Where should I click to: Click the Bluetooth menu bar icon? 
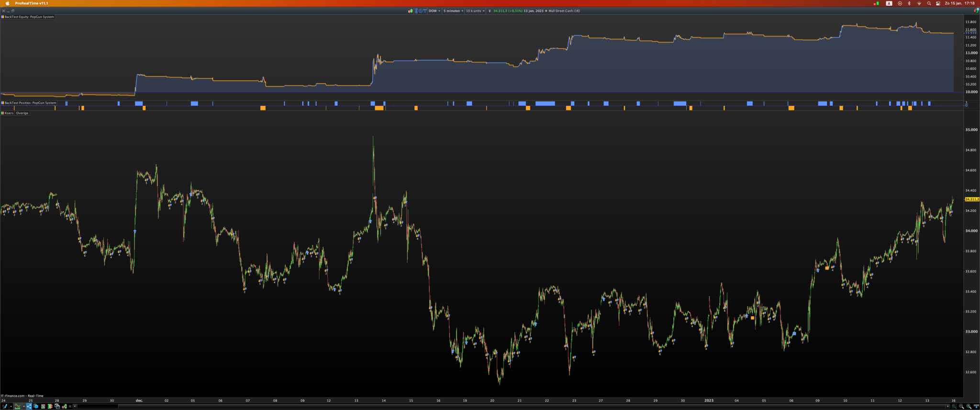click(909, 3)
